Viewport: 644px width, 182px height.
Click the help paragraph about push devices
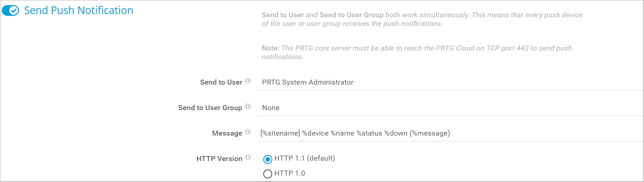point(422,19)
